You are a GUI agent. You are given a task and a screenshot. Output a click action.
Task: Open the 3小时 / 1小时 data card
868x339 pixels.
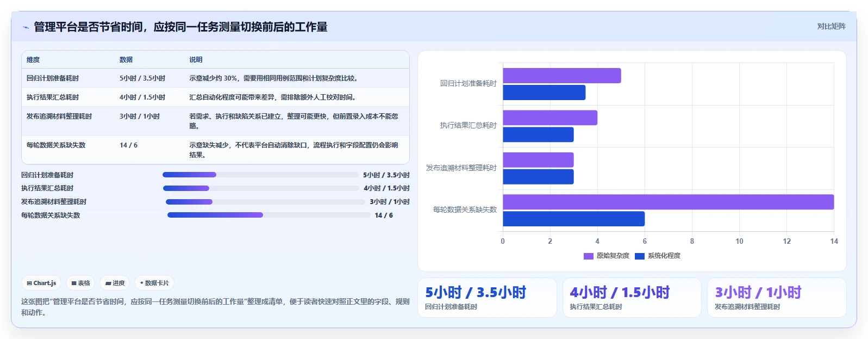point(777,298)
